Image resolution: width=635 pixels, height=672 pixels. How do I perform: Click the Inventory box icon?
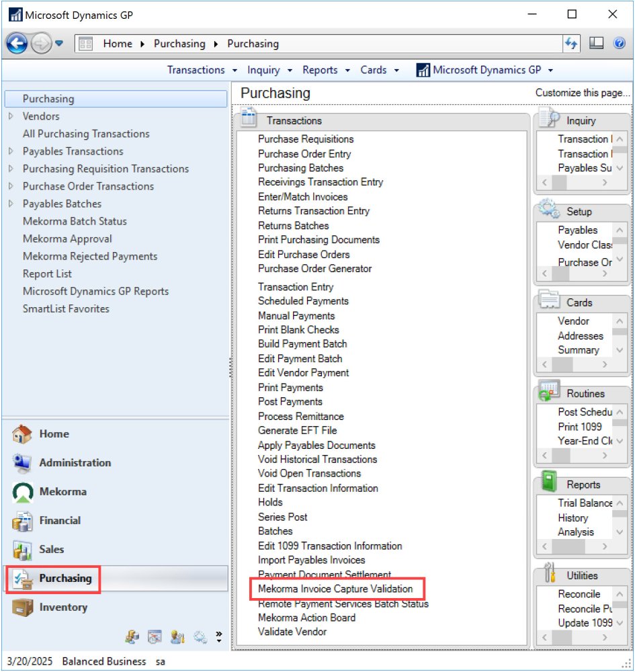coord(22,607)
